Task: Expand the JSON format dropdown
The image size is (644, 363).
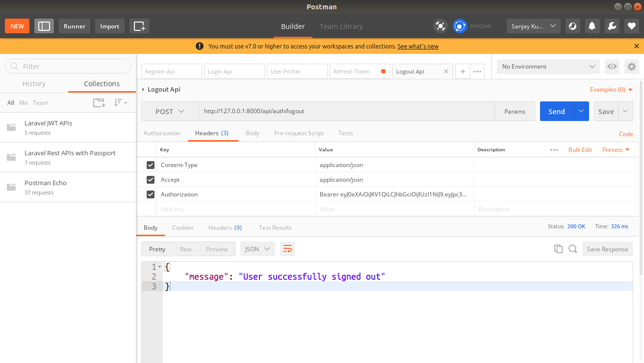Action: 258,249
